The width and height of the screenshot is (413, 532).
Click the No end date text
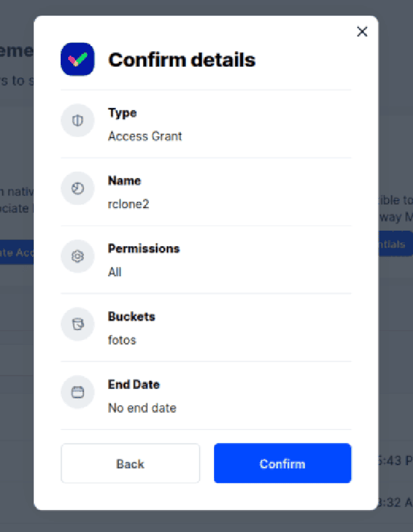click(142, 408)
